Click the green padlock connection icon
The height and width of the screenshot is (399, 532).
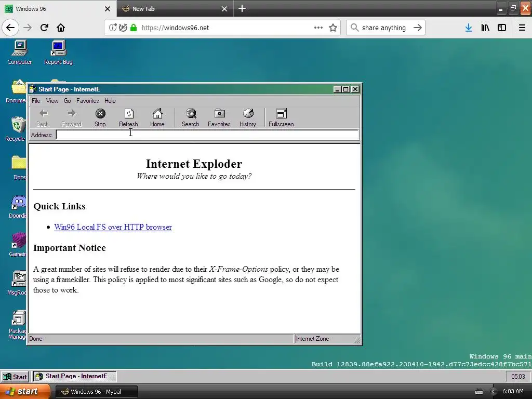coord(134,28)
